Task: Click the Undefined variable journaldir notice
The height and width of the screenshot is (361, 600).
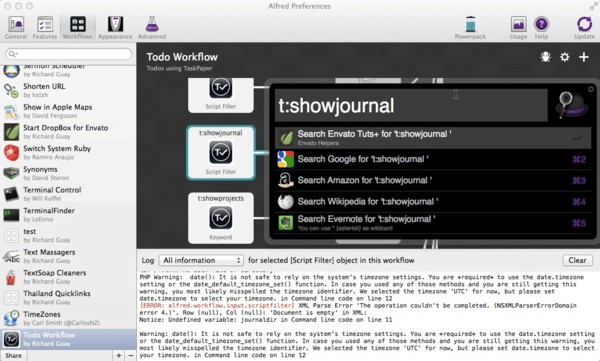Action: (266, 320)
